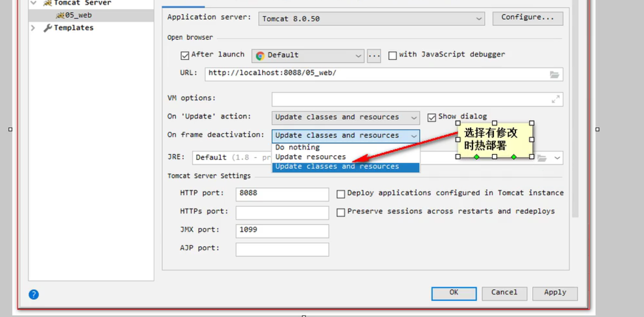
Task: Enable Preserve sessions across restarts and redeploys
Action: coord(341,212)
